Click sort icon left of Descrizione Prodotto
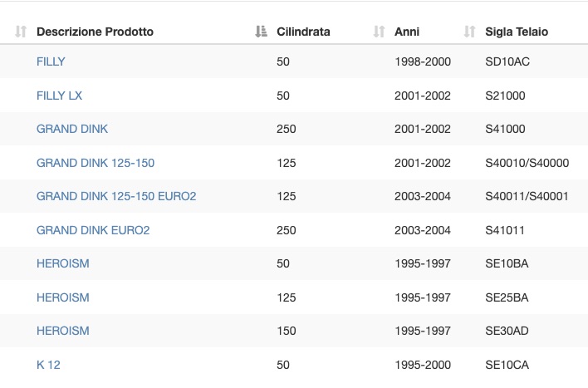Viewport: 588px width, 388px height. pyautogui.click(x=21, y=32)
